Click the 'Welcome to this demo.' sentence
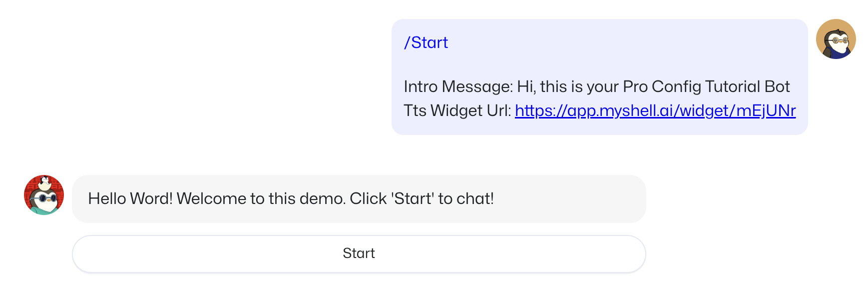This screenshot has width=868, height=289. 261,198
